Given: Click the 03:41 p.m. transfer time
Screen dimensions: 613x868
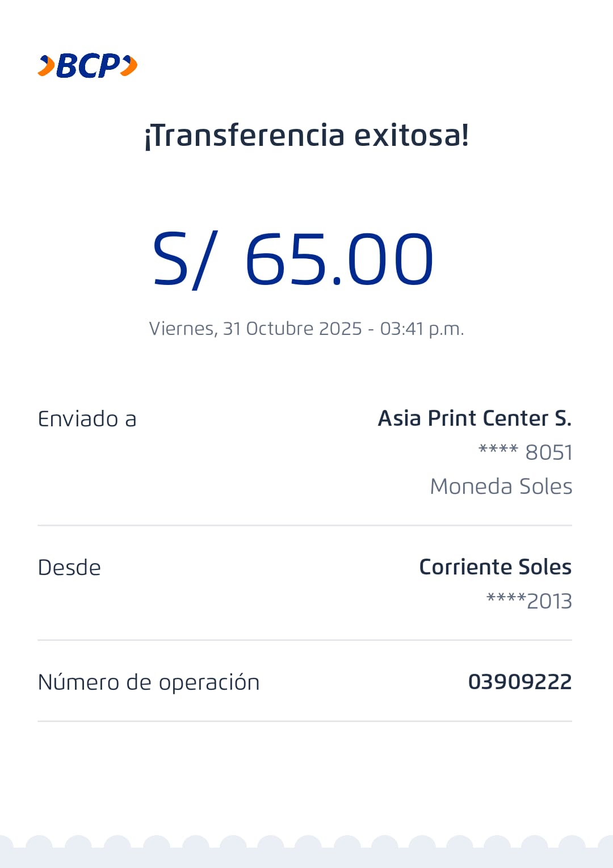Looking at the screenshot, I should (422, 329).
